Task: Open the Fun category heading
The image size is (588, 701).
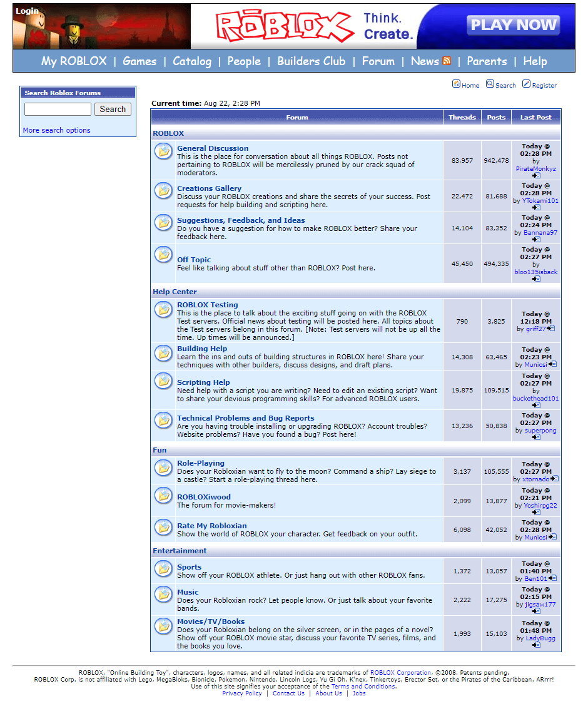Action: click(160, 450)
